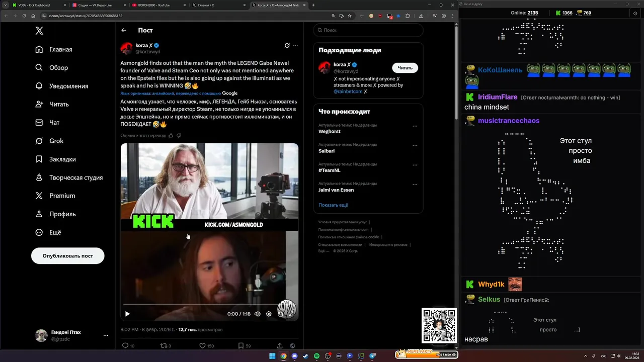Bookmark this page with star icon
644x362 pixels.
coord(350,16)
